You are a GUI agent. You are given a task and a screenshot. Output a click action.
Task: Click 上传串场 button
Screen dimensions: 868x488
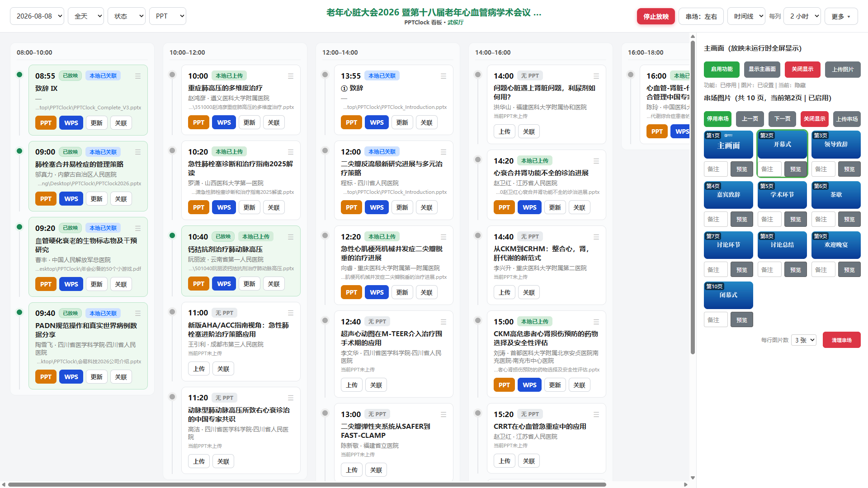pos(847,119)
